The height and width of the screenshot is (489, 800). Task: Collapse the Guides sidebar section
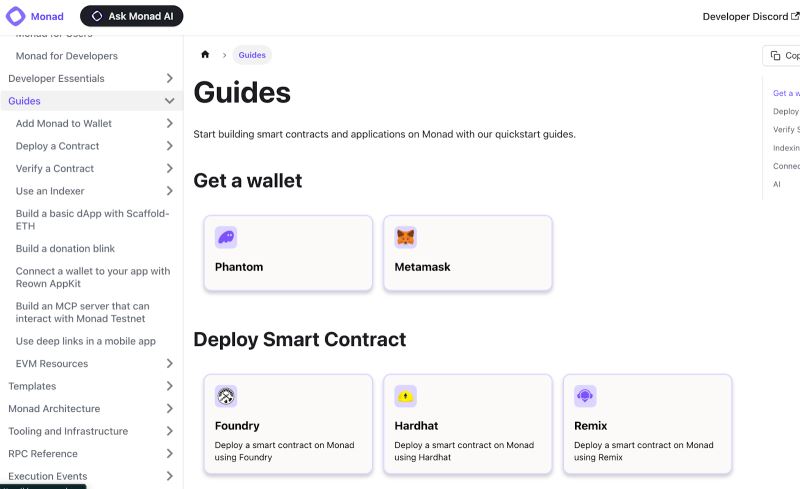point(170,101)
